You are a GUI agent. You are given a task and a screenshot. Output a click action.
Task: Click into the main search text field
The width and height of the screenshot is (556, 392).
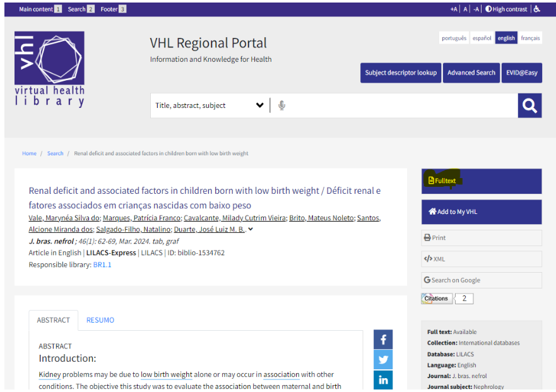(401, 105)
